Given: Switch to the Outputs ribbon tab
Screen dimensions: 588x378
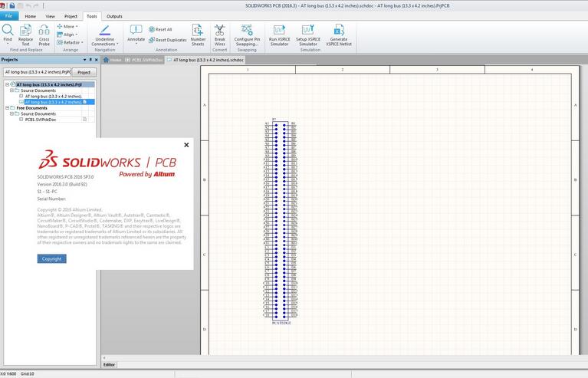Looking at the screenshot, I should coord(114,16).
